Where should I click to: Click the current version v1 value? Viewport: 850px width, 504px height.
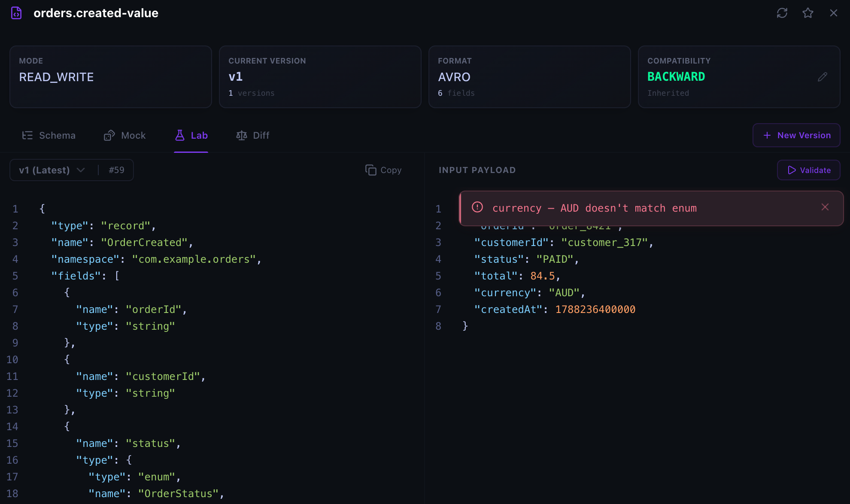236,77
